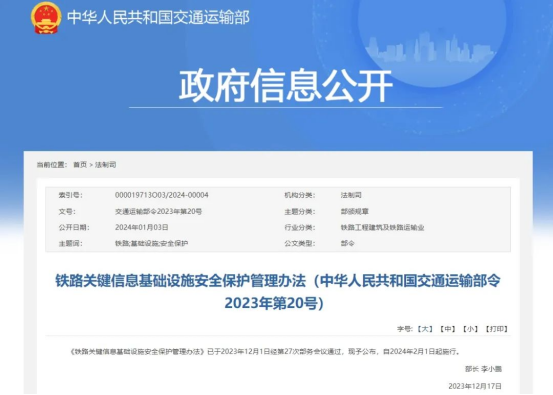Select the signature 部长 李小鹏
Screen dimensions: 553x395
(483, 369)
